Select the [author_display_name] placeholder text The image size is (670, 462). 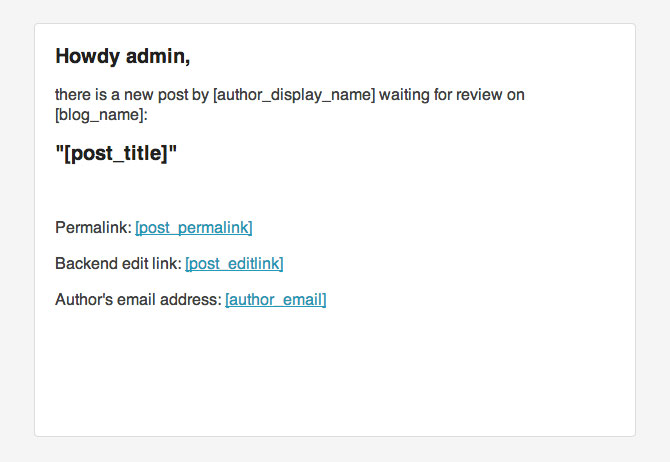point(294,95)
